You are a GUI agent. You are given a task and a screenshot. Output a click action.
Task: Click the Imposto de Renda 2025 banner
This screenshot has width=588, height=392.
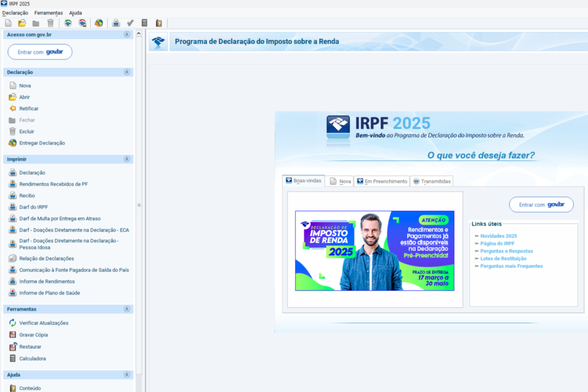(x=374, y=251)
